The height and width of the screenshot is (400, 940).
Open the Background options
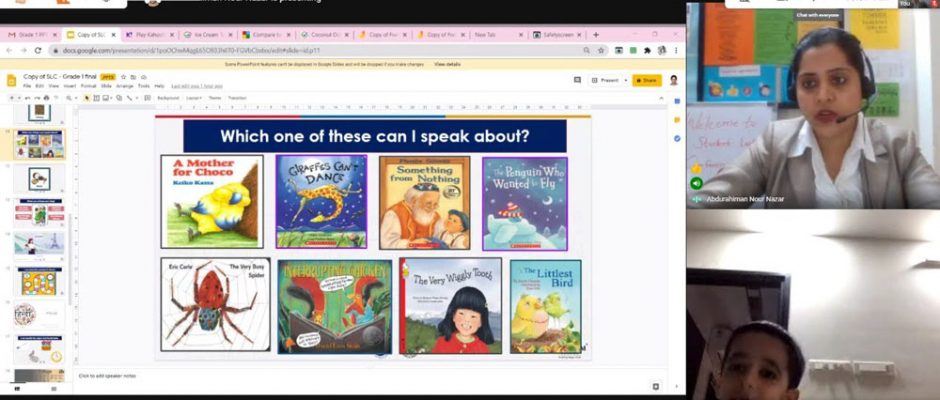point(168,98)
